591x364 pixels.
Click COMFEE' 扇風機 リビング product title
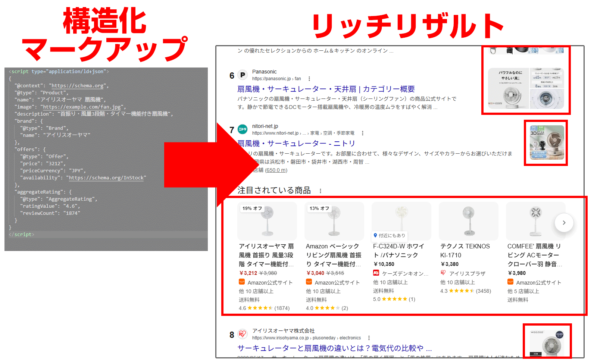pos(535,255)
